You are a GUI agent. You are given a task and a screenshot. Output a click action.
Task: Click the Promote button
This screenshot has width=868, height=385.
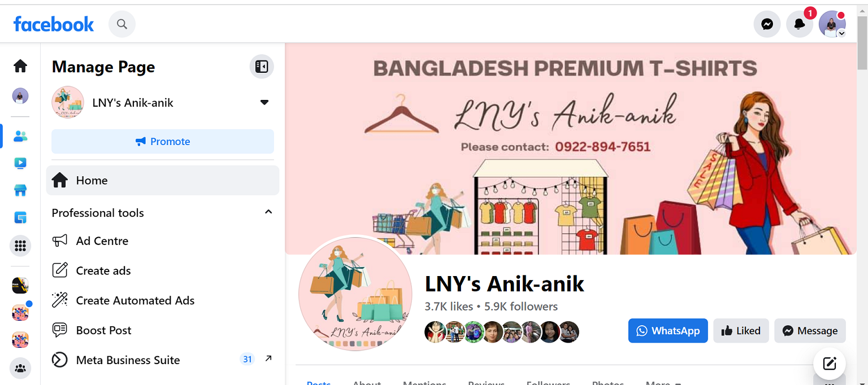pyautogui.click(x=163, y=141)
